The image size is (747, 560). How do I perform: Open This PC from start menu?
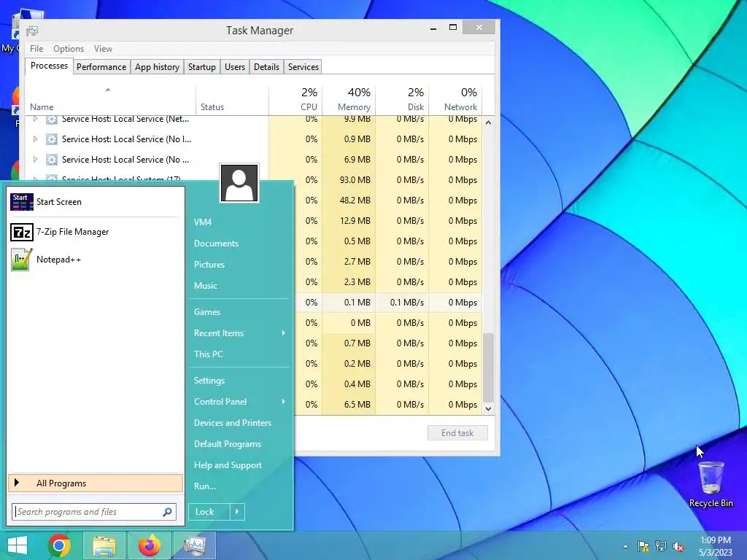click(x=209, y=354)
